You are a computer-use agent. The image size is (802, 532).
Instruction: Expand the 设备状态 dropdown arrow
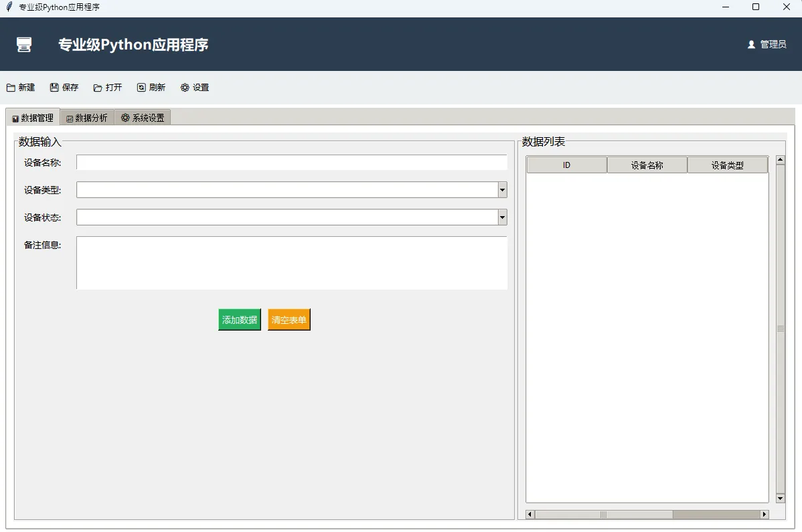click(x=502, y=217)
